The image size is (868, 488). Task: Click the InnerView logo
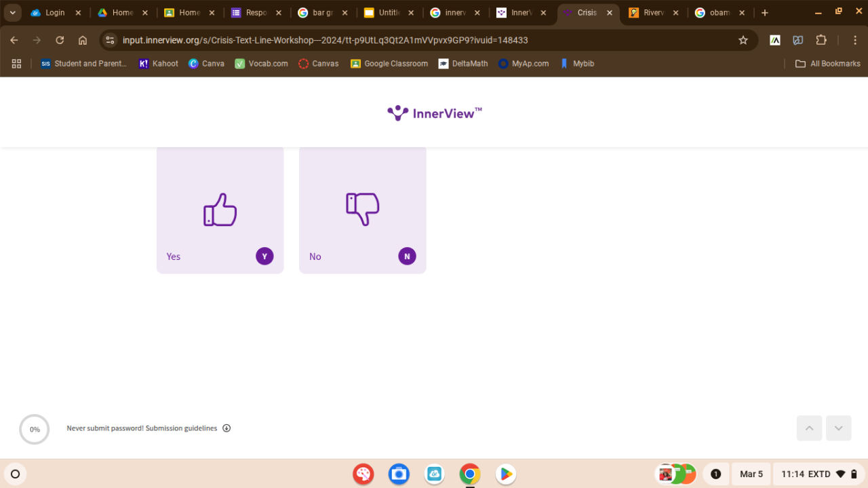coord(434,113)
